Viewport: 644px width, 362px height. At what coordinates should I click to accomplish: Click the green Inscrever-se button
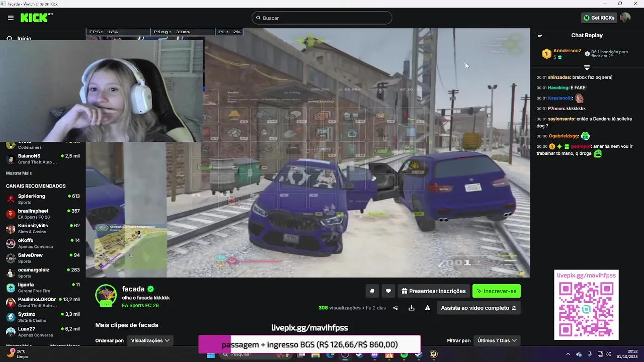pos(497,291)
